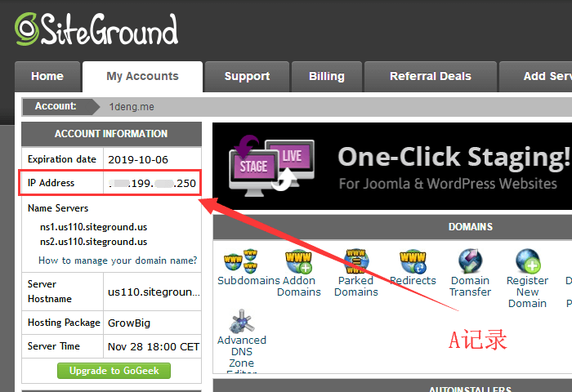Select the IP address value ending .250
Screen dimensions: 572x392
152,183
